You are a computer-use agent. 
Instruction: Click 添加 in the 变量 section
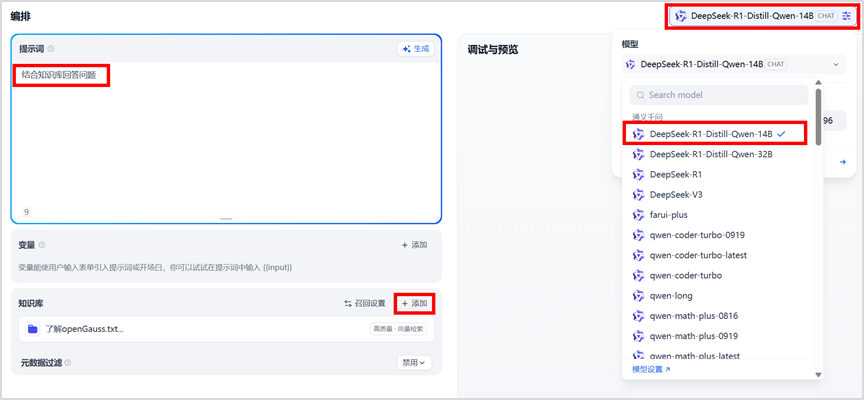(x=414, y=245)
